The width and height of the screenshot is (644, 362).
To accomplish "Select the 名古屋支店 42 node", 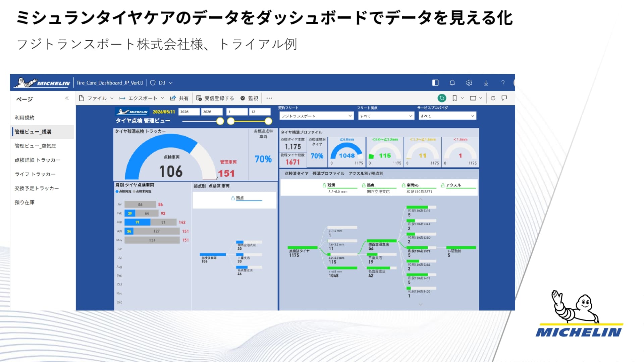I will click(x=382, y=272).
